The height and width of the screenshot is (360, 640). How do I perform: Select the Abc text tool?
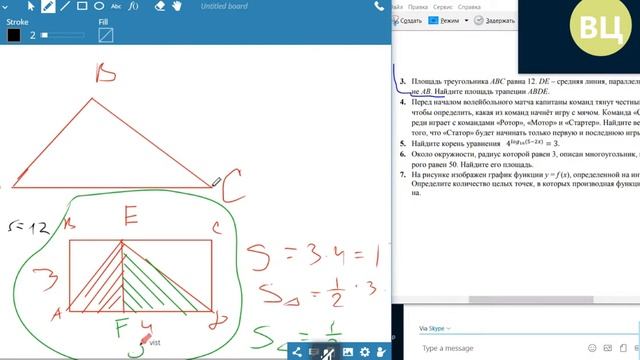[x=116, y=7]
